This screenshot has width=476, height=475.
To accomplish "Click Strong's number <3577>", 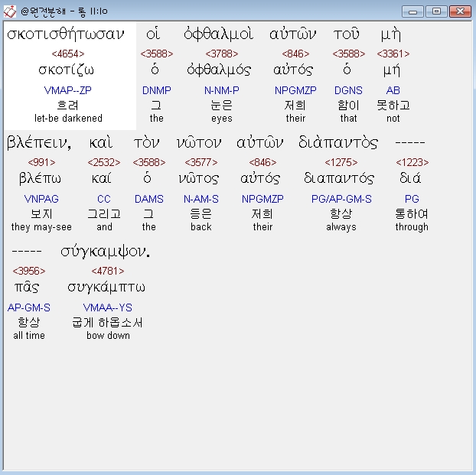I will pyautogui.click(x=201, y=162).
